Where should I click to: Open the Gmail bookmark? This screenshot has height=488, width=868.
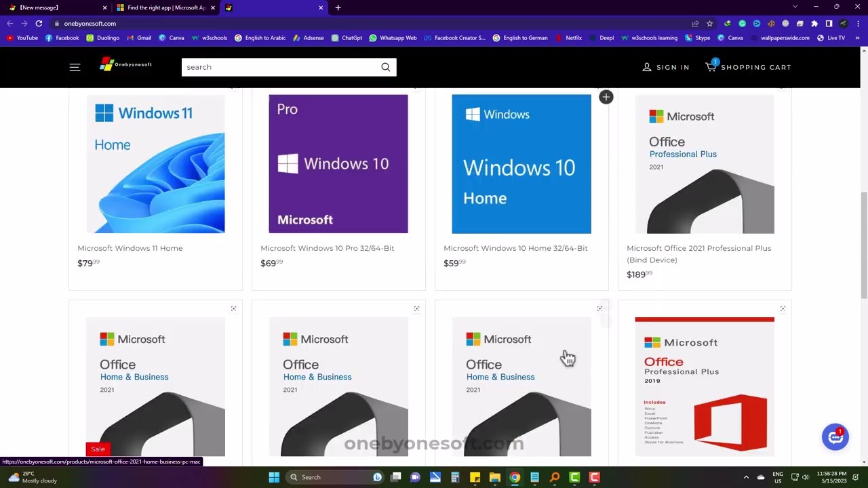click(x=139, y=38)
